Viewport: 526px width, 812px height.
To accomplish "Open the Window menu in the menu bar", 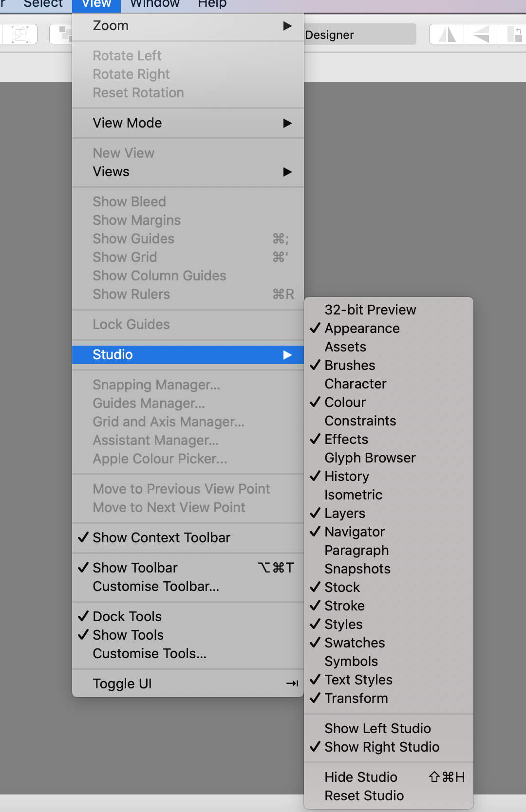I will click(155, 4).
